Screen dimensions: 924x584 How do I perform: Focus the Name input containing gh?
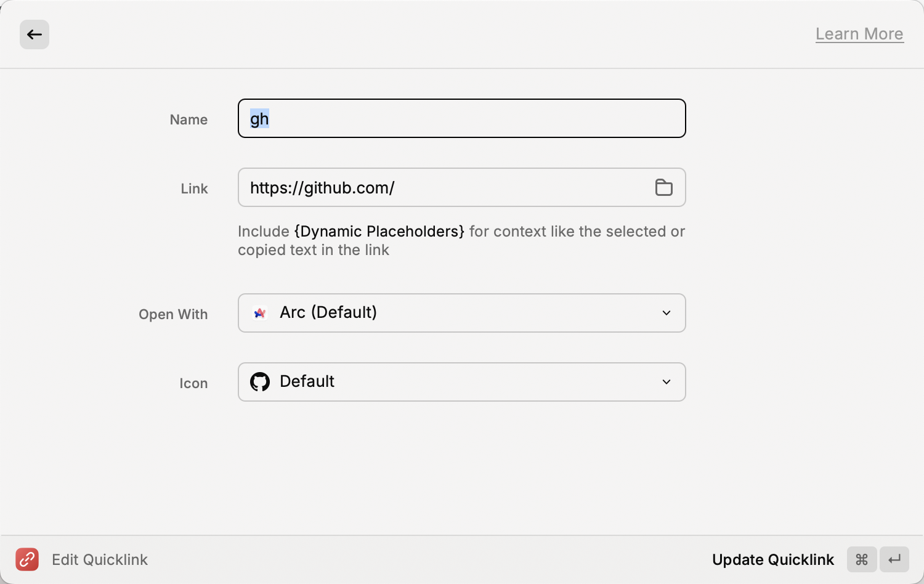point(461,118)
